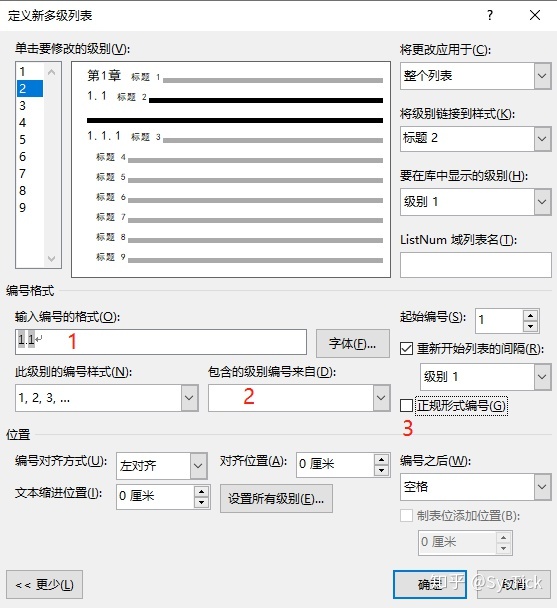Decrease 起始编号 with the down arrow

530,327
